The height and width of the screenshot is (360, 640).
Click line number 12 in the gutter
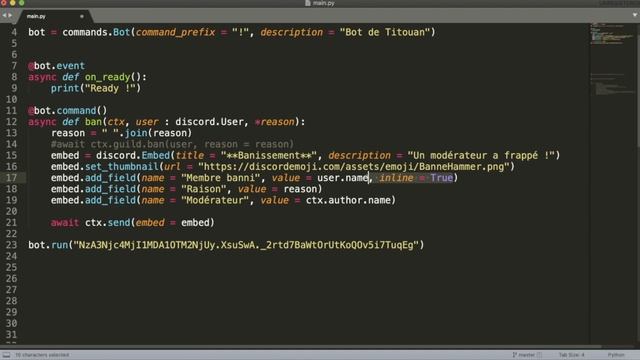[11, 122]
